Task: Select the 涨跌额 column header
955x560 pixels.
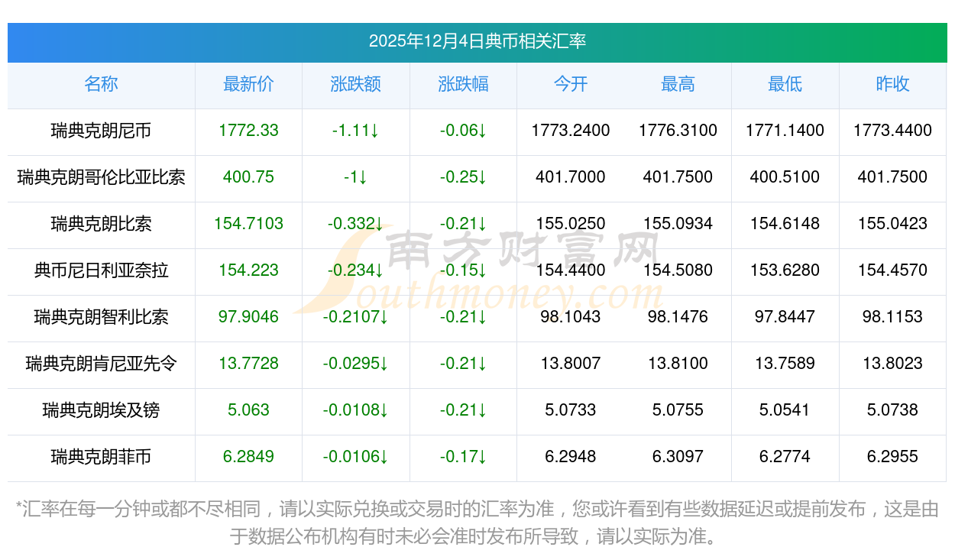Action: point(356,84)
